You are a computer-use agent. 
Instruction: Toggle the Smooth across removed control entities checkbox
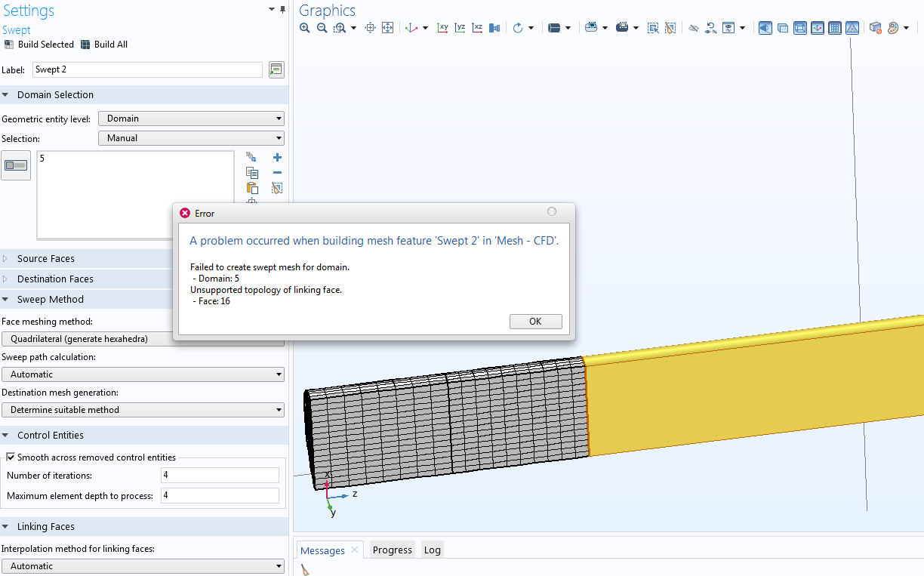pyautogui.click(x=11, y=457)
